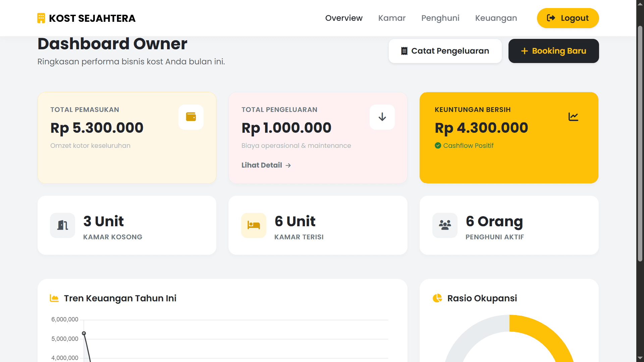The image size is (644, 362).
Task: Click the people icon beside Penghuni Aktif
Action: tap(445, 225)
